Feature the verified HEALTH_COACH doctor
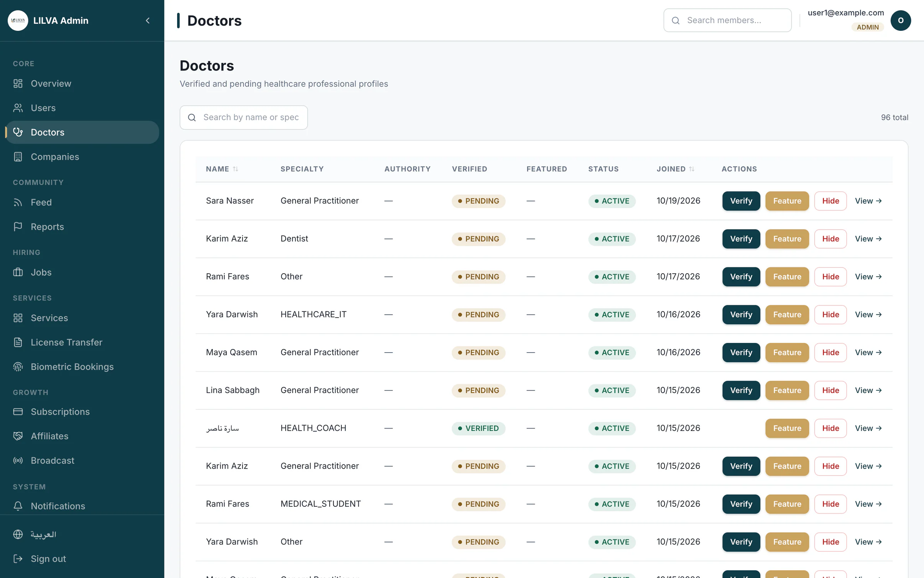Screen dimensions: 924x578 click(x=787, y=428)
